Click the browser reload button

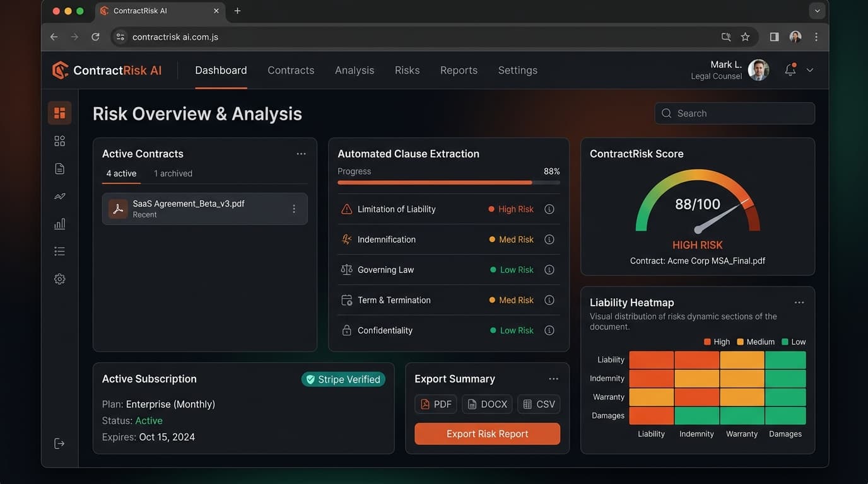pyautogui.click(x=95, y=37)
